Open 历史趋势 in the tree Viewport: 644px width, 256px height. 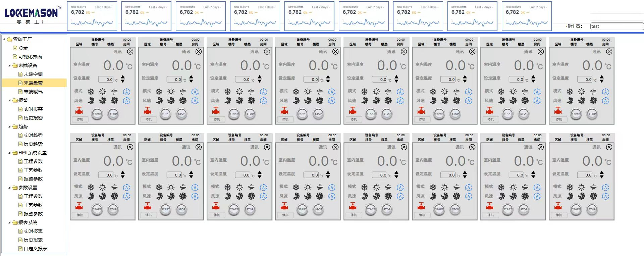(33, 144)
